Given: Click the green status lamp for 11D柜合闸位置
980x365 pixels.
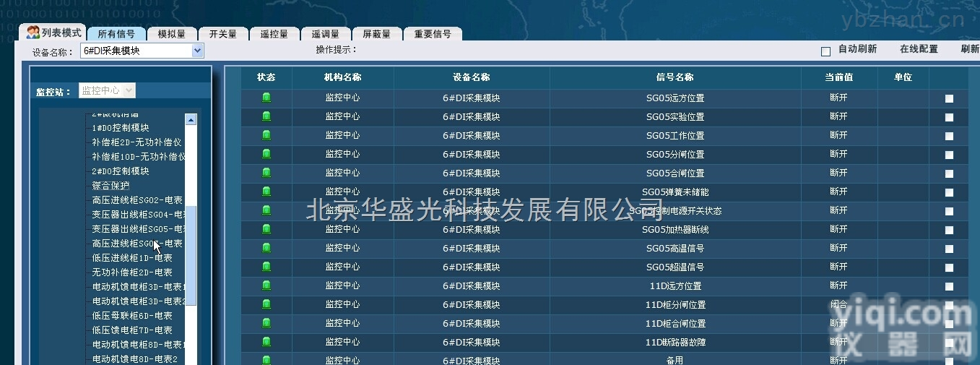Looking at the screenshot, I should [266, 323].
